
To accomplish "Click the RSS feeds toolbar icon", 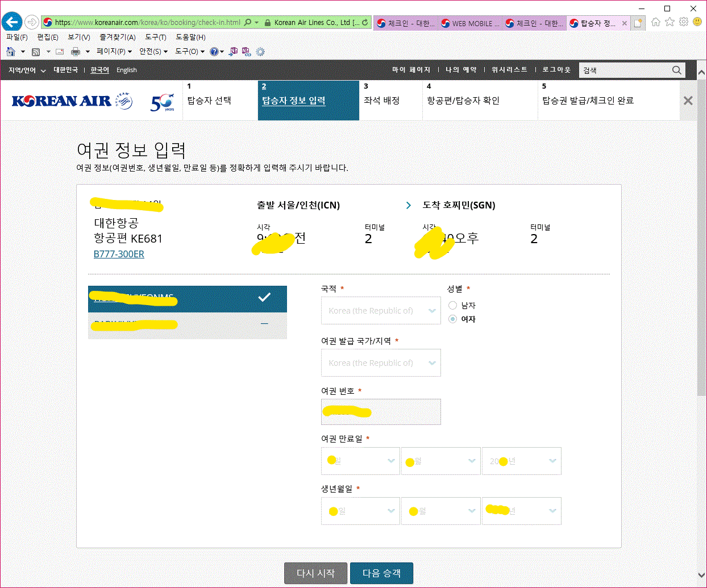I will pyautogui.click(x=36, y=52).
